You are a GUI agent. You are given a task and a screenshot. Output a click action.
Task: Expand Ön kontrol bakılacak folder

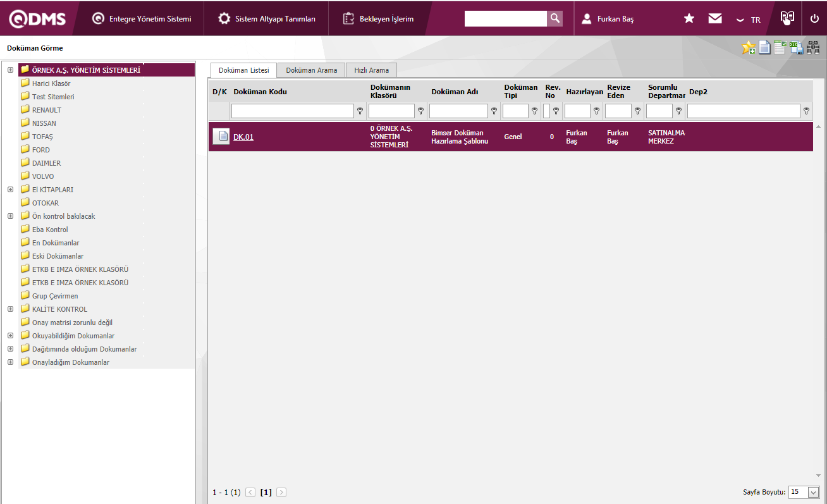10,216
